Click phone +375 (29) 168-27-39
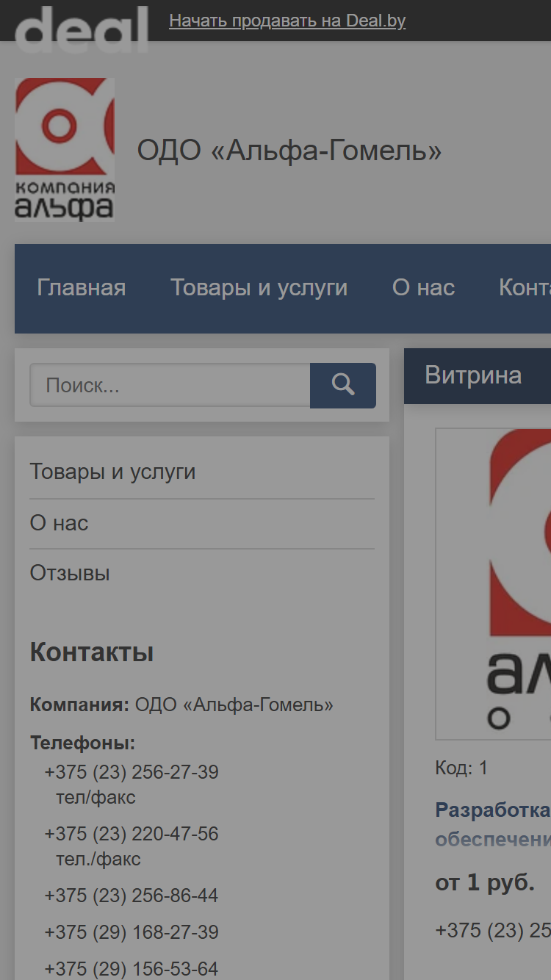The height and width of the screenshot is (980, 551). (x=132, y=932)
